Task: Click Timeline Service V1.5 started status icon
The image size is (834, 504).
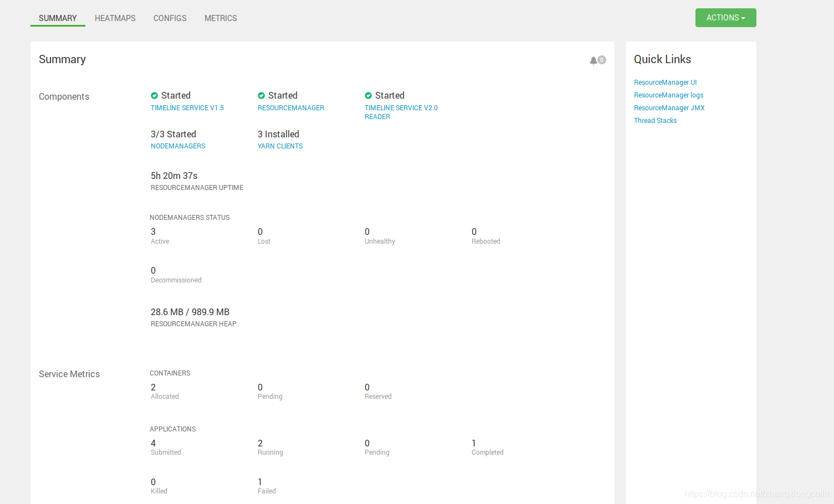Action: click(155, 96)
